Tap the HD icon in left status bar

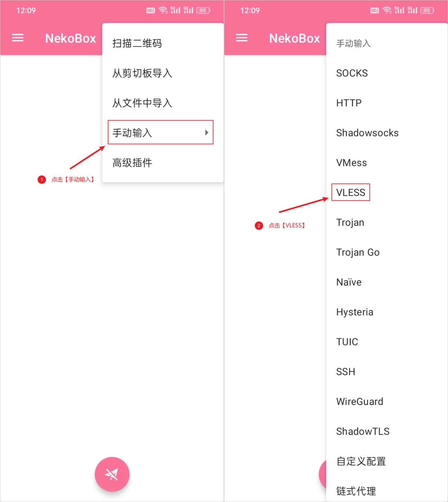click(x=151, y=10)
